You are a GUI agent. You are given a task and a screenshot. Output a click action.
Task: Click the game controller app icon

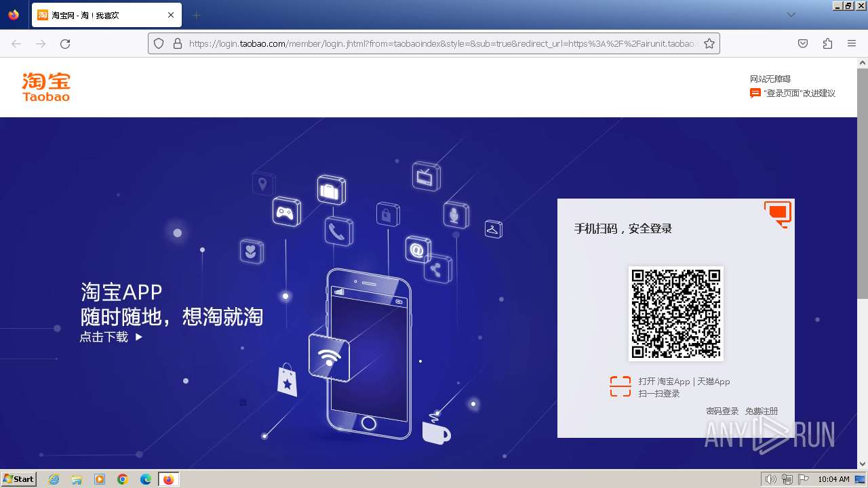[286, 212]
